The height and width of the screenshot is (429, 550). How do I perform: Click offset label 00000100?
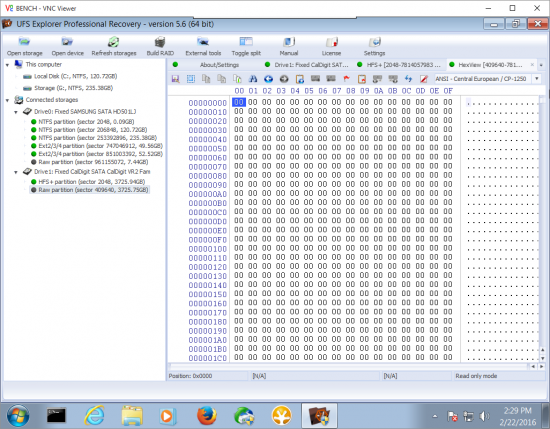pos(208,249)
